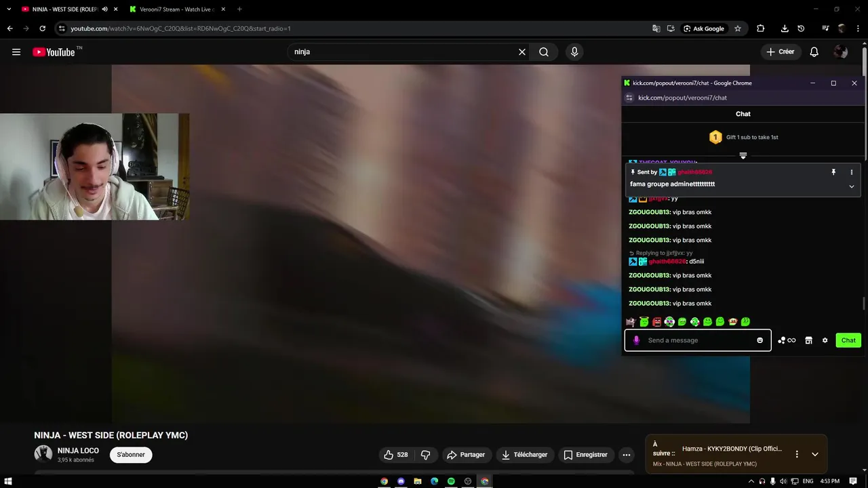Download video with Télécharger button
This screenshot has width=868, height=488.
coord(524,455)
